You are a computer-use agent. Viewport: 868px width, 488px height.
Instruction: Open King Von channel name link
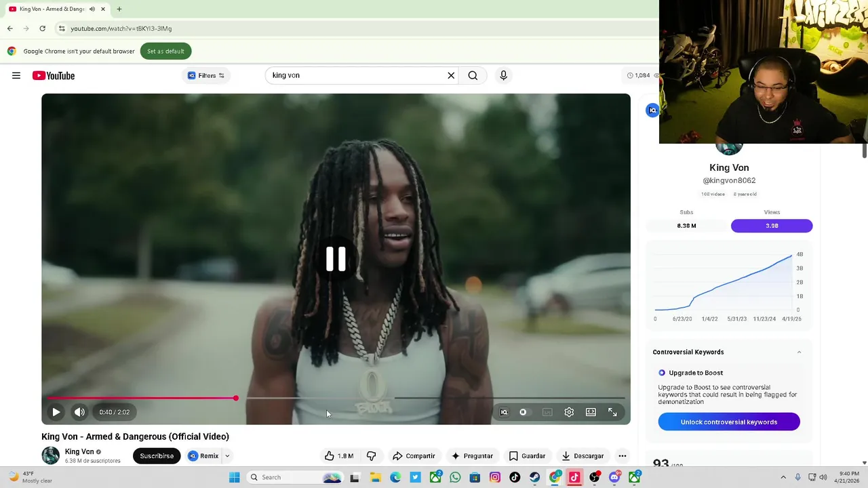coord(79,451)
